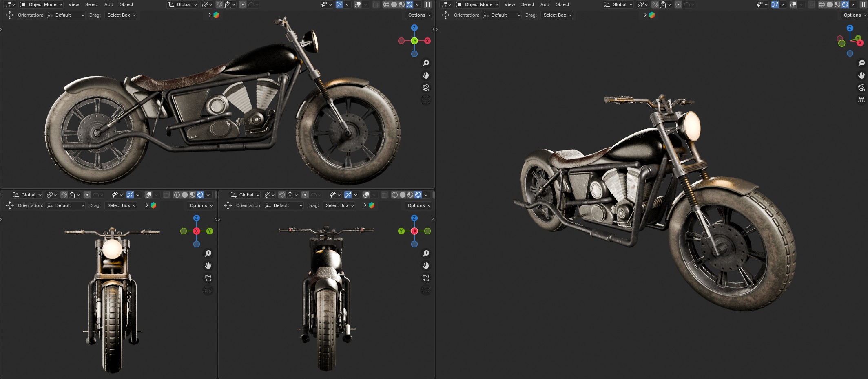868x379 pixels.
Task: Enable proportional editing in the perspective viewport header
Action: point(678,4)
